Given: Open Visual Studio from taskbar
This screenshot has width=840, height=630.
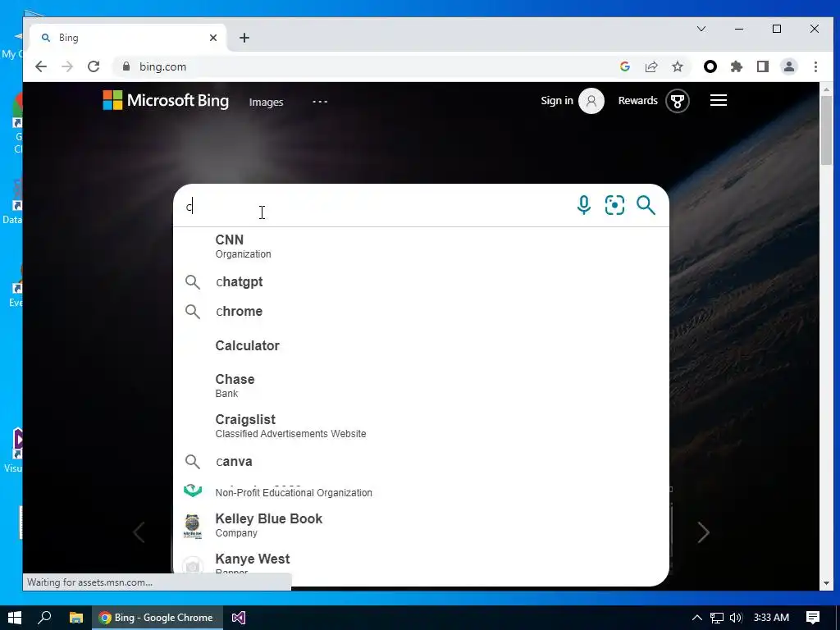Looking at the screenshot, I should click(x=239, y=618).
